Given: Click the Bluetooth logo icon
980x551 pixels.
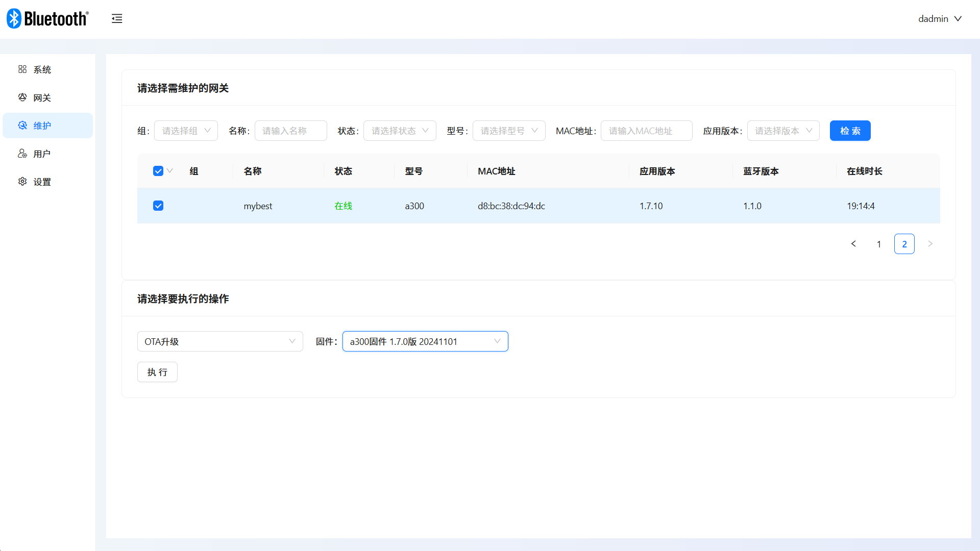Looking at the screenshot, I should tap(14, 19).
